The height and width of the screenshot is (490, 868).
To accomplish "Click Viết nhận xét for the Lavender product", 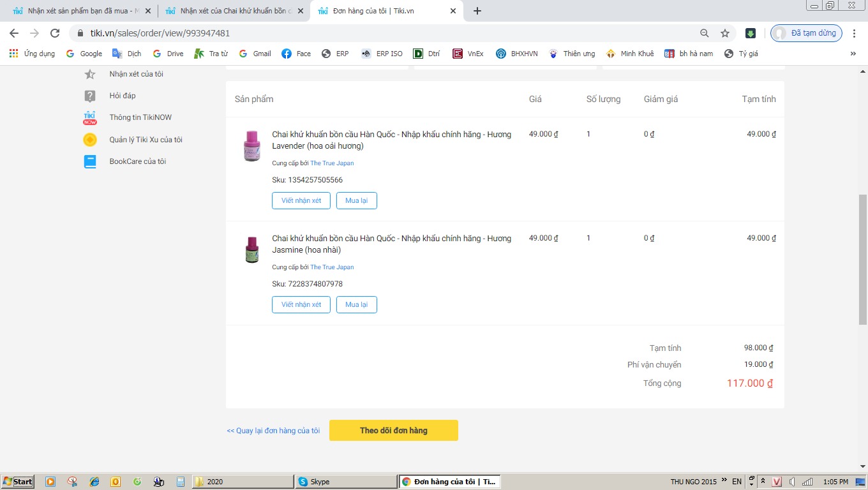I will coord(301,200).
